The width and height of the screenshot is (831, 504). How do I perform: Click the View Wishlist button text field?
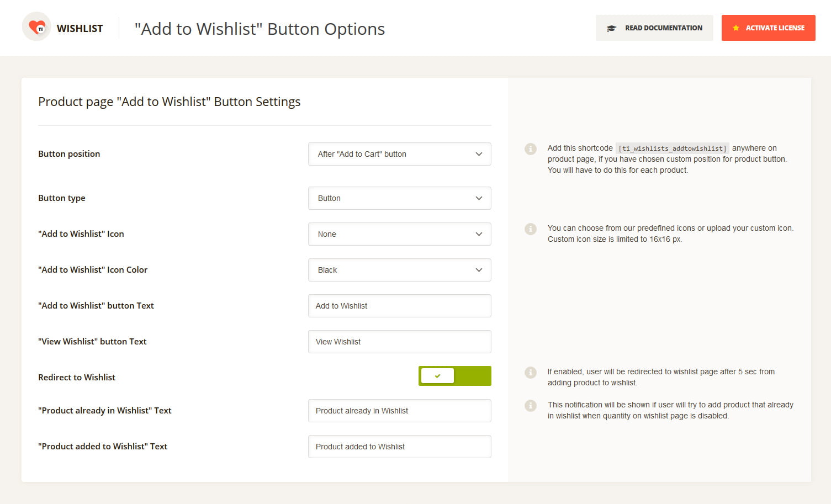click(400, 342)
